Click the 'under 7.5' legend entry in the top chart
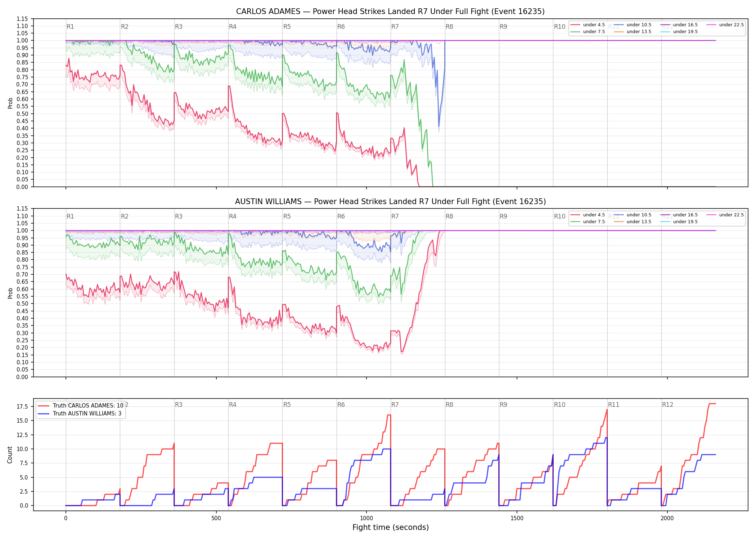The image size is (756, 540). [588, 32]
